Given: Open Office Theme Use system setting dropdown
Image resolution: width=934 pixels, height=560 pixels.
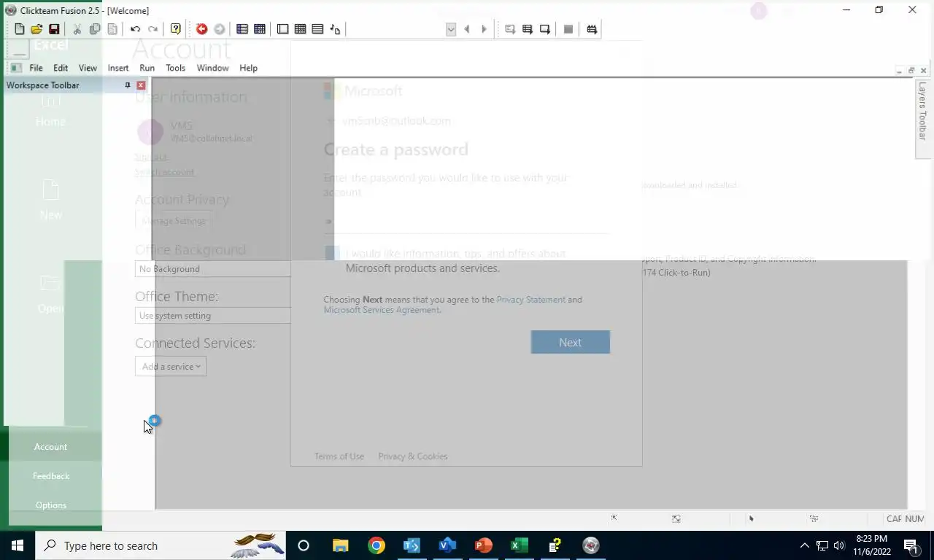Looking at the screenshot, I should 213,316.
